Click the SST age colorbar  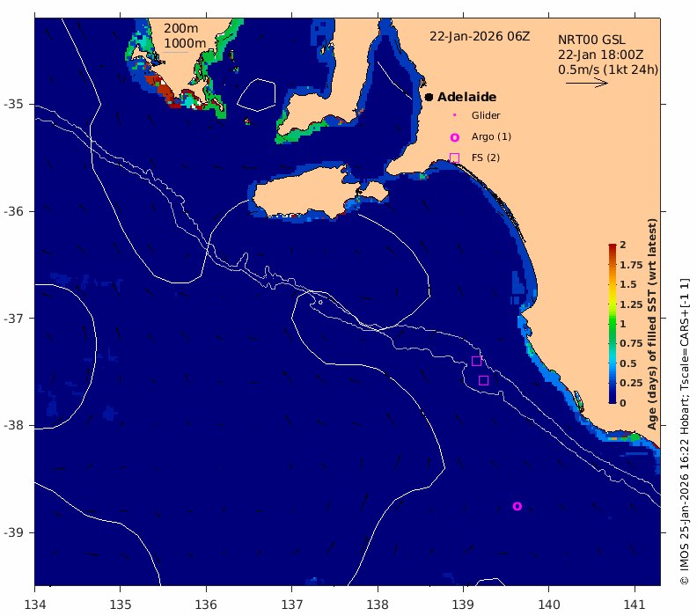tap(613, 324)
